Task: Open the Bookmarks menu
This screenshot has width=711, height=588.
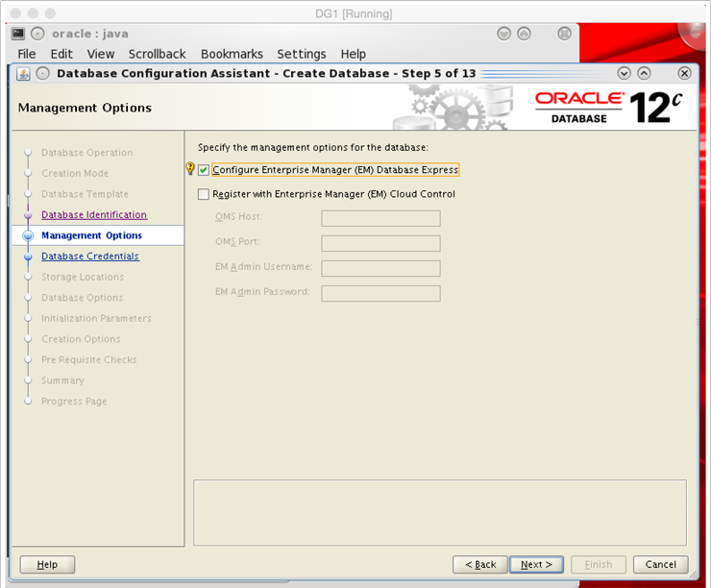Action: pos(232,54)
